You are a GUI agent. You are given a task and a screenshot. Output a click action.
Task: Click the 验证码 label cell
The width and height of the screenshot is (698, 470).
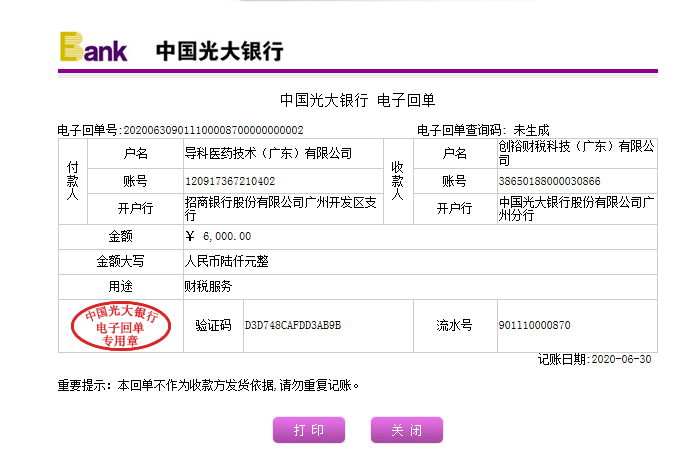pos(213,325)
